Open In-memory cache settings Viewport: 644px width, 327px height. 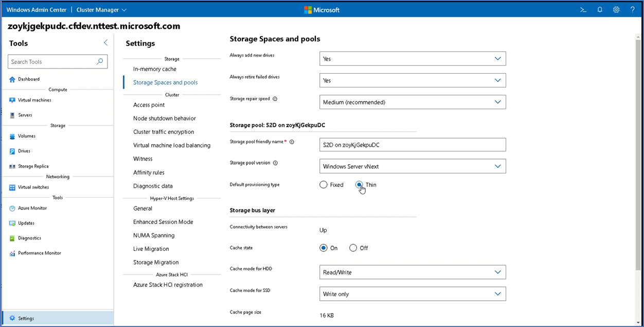[154, 69]
